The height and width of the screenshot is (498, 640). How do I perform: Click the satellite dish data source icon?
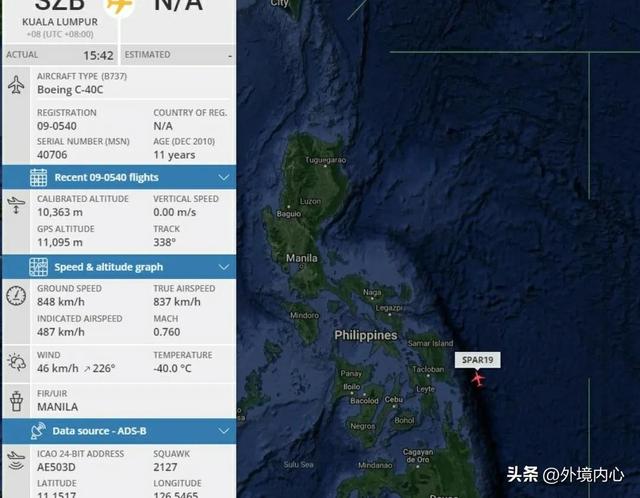tap(38, 431)
